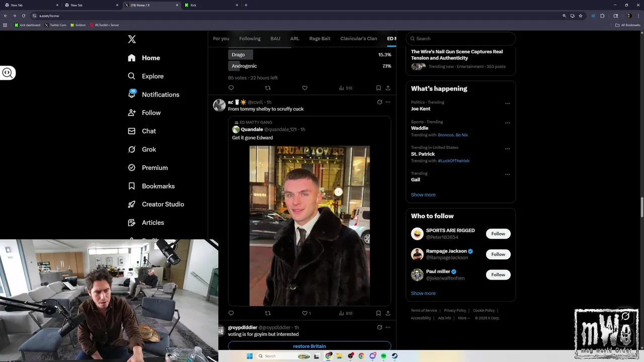Share the Quandale quote post
This screenshot has width=644, height=362.
point(388,313)
